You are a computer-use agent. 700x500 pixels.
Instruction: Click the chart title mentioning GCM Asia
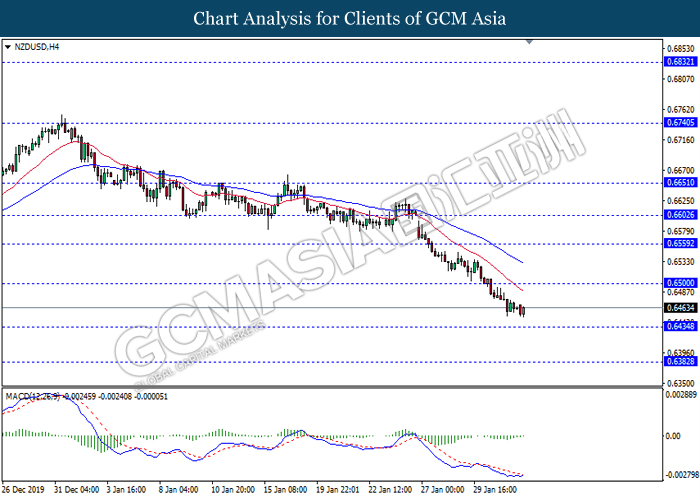350,18
